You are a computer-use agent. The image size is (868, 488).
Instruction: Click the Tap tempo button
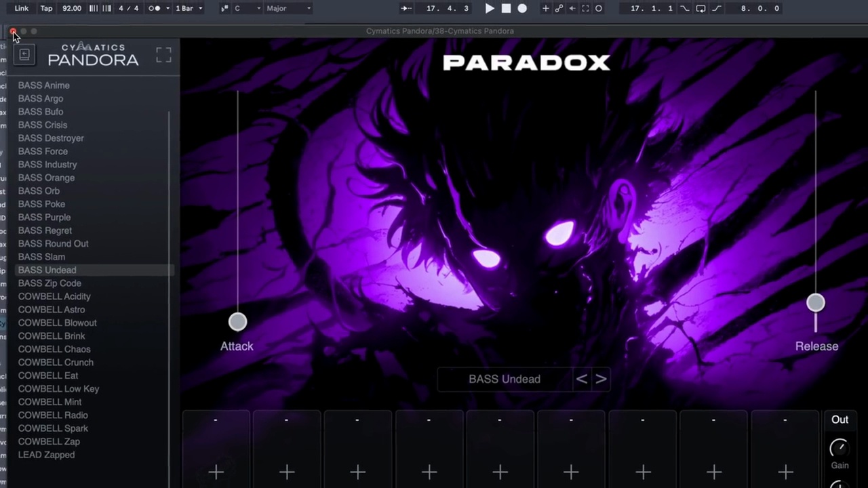(x=46, y=8)
